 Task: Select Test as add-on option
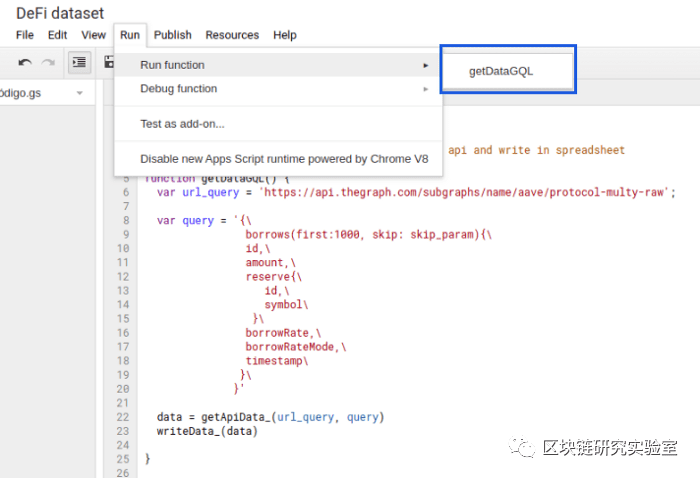click(278, 124)
